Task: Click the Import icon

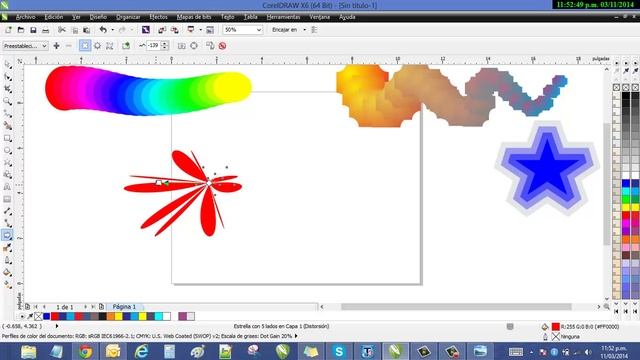Action: [x=162, y=30]
